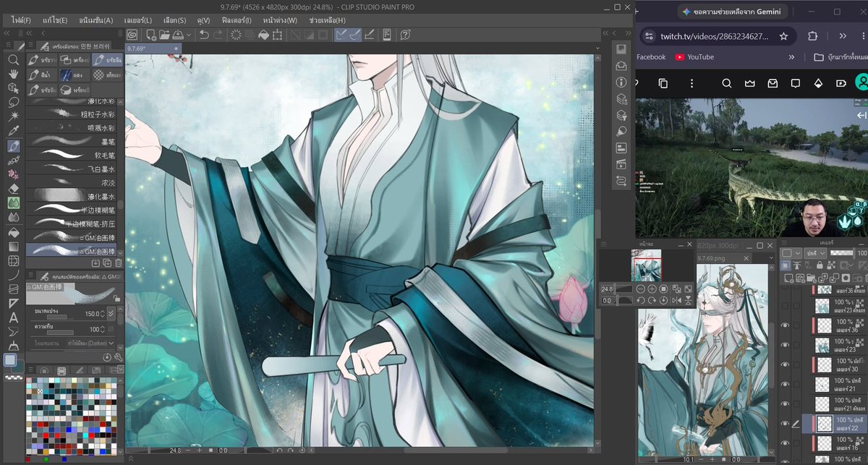
Task: Select the Text tool
Action: (x=13, y=317)
